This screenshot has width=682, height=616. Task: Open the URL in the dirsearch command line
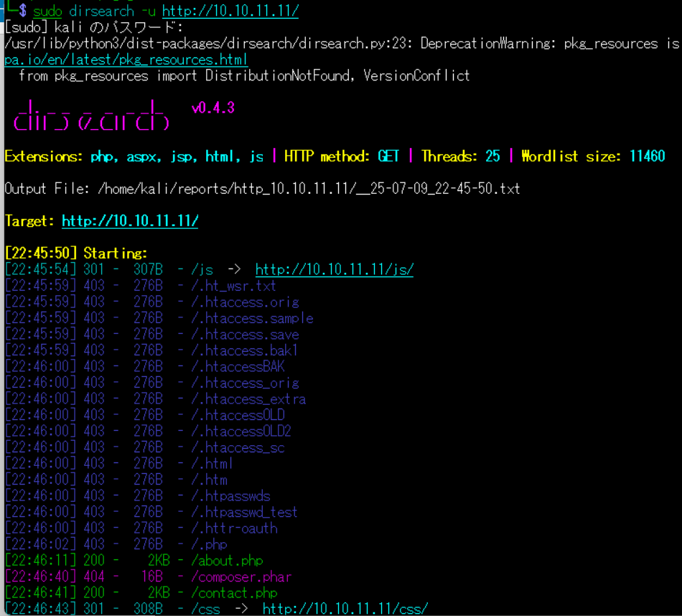tap(230, 11)
